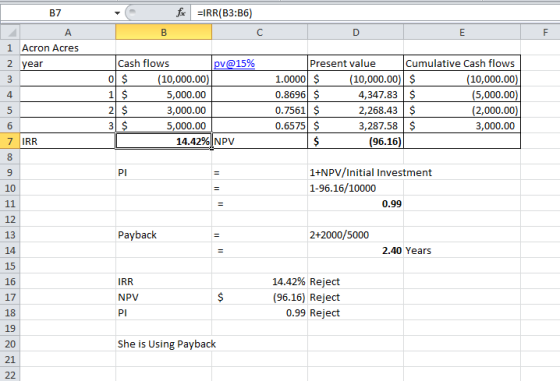Click the 'PI' label in row 9
560x381 pixels.
[x=164, y=172]
